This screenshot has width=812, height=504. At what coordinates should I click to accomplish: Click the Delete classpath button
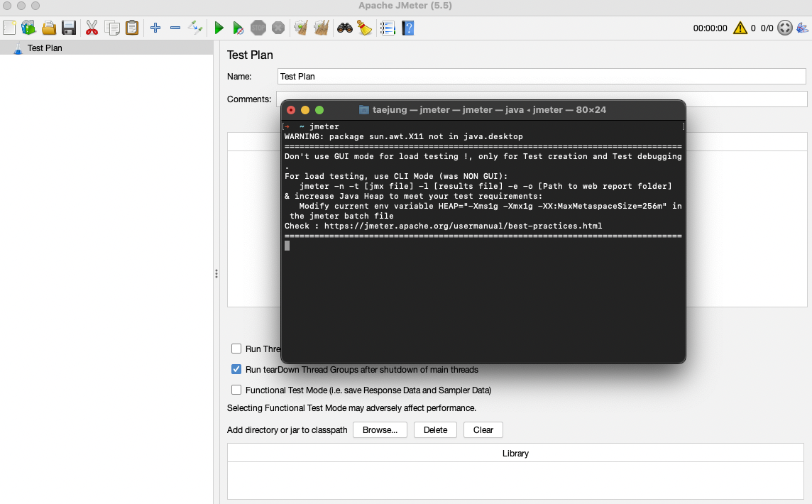point(436,430)
